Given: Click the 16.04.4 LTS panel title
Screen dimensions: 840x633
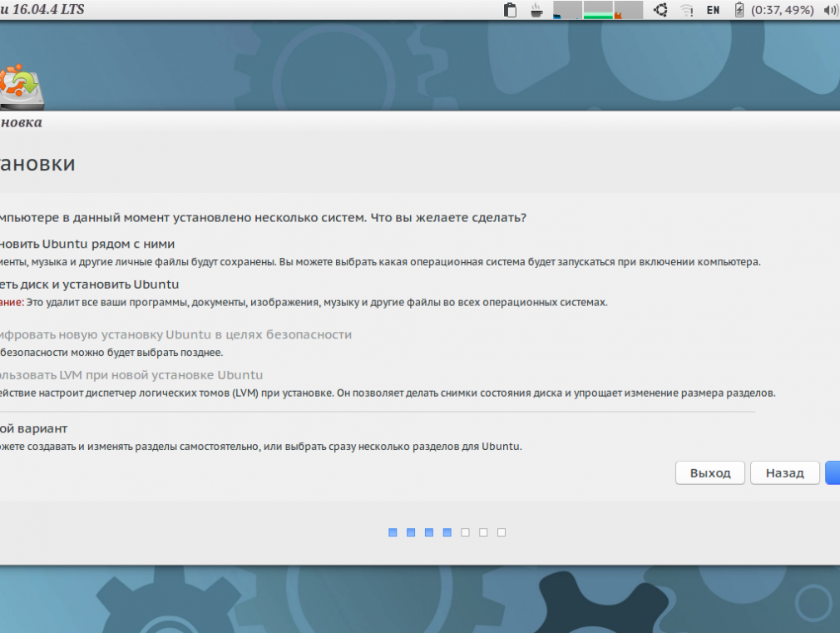Looking at the screenshot, I should [42, 10].
